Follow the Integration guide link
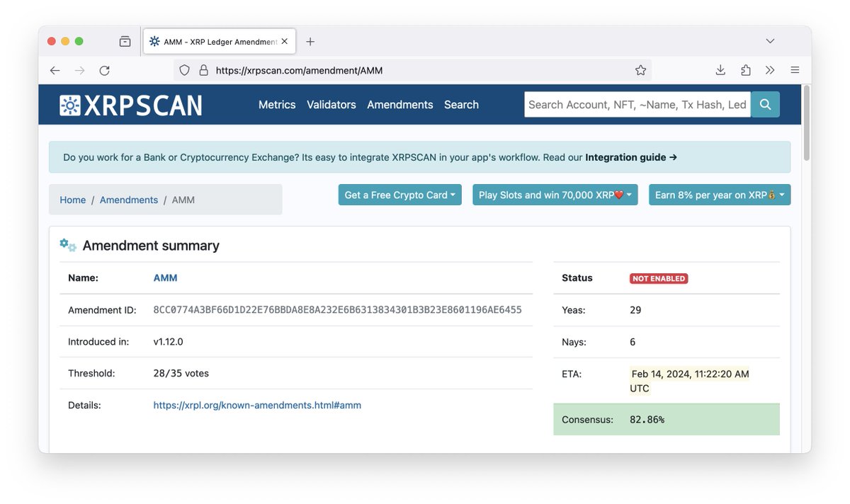Viewport: 850px width, 504px height. [x=631, y=157]
